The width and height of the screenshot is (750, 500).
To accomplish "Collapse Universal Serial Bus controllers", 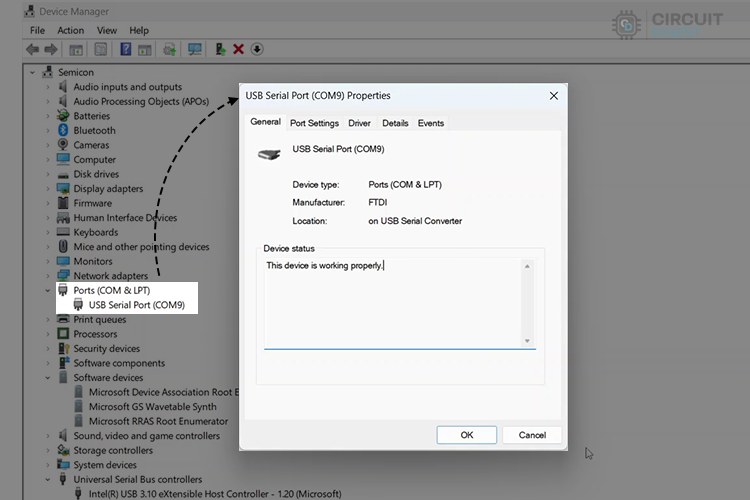I will [x=47, y=479].
